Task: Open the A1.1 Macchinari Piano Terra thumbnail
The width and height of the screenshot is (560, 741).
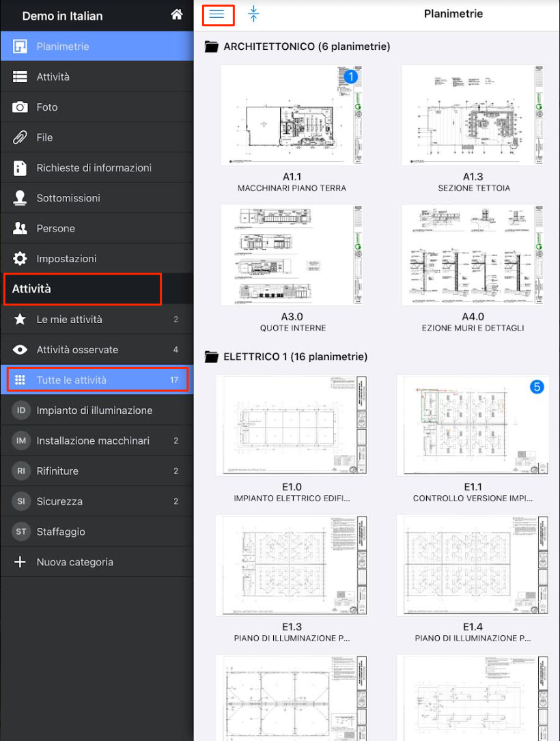Action: [x=292, y=115]
